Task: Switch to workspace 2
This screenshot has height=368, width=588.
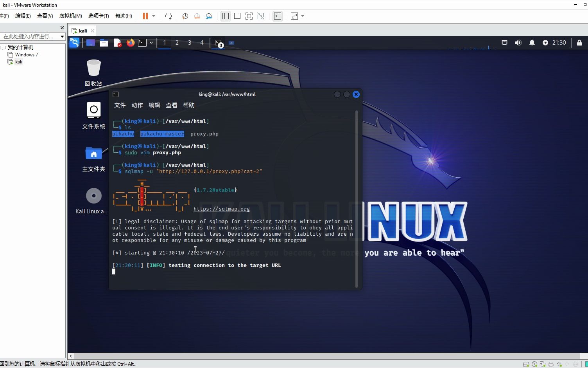Action: (177, 43)
